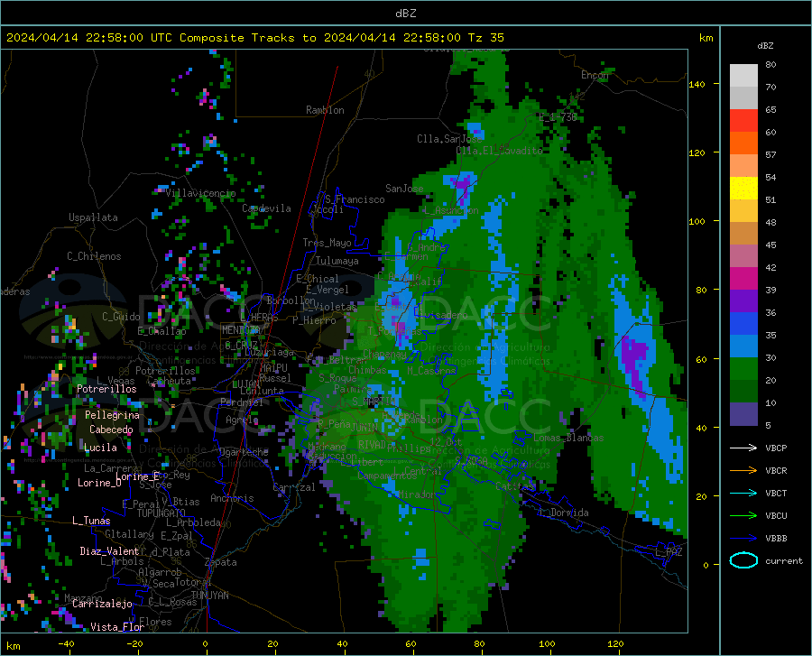Click the 'SanJose' label near L_Asuncion
The height and width of the screenshot is (656, 812).
pyautogui.click(x=404, y=189)
